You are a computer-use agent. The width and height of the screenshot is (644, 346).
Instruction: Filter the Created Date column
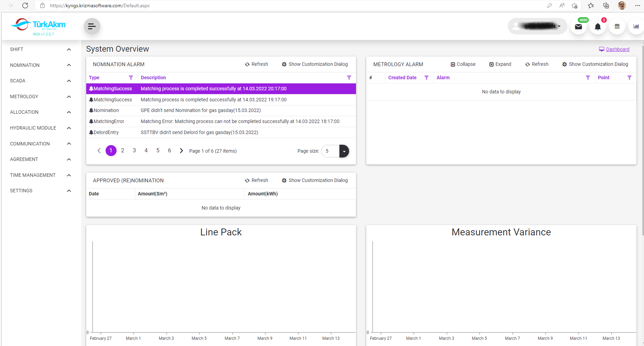pyautogui.click(x=426, y=78)
